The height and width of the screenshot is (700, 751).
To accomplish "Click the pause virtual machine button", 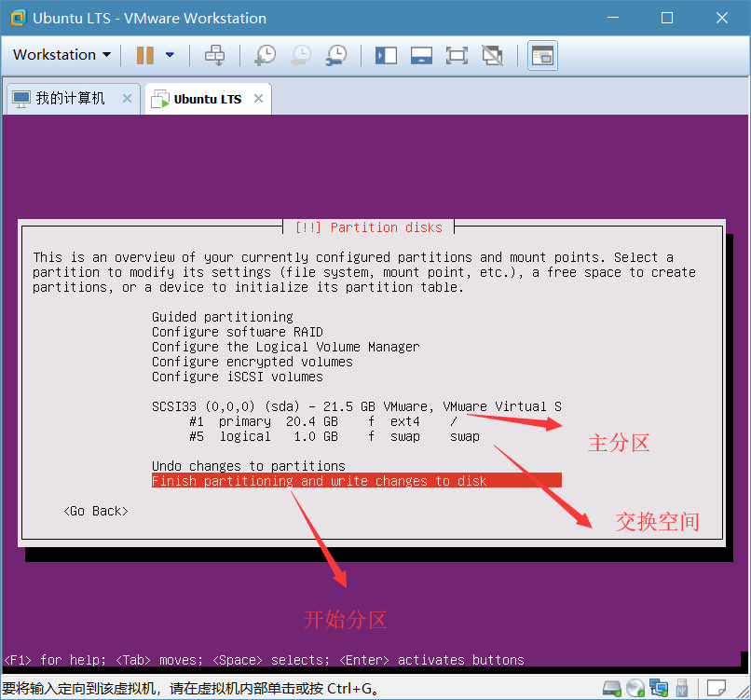I will (145, 55).
